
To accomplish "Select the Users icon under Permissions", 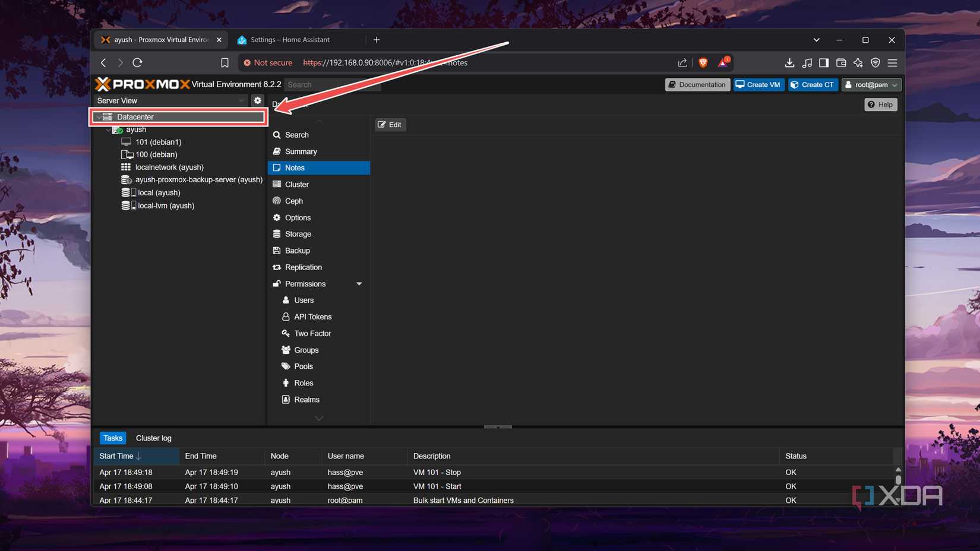I will point(287,300).
